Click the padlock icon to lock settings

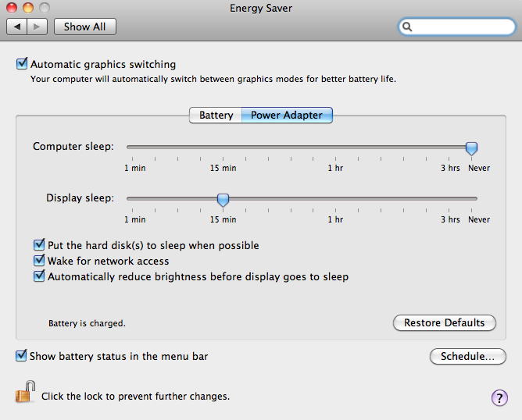pos(25,392)
